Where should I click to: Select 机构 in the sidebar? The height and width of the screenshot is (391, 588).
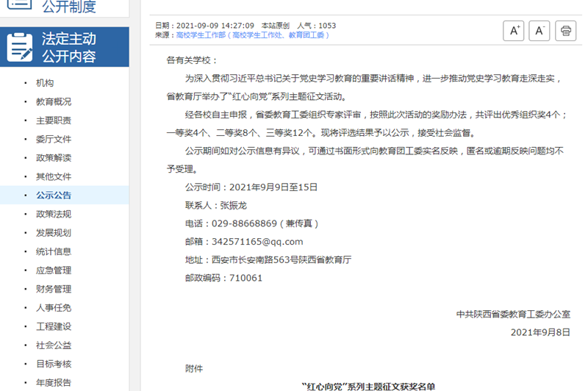(x=45, y=82)
